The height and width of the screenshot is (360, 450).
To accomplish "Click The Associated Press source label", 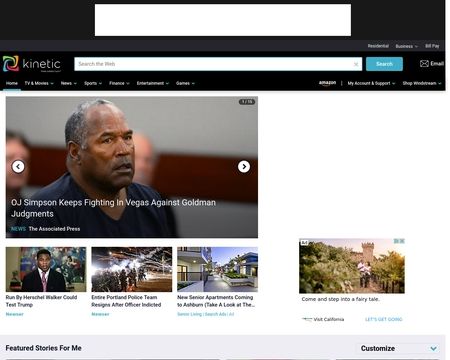I will point(54,229).
